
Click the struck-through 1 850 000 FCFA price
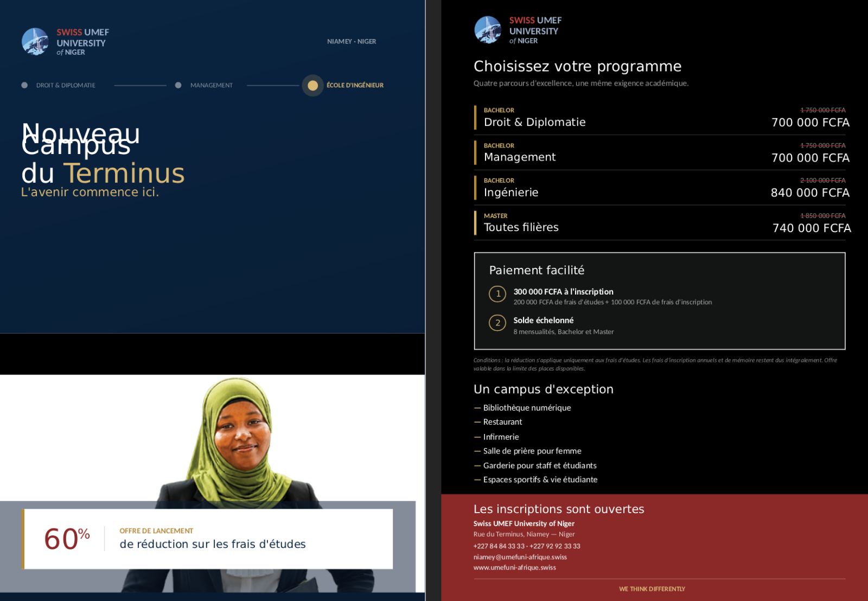point(823,216)
